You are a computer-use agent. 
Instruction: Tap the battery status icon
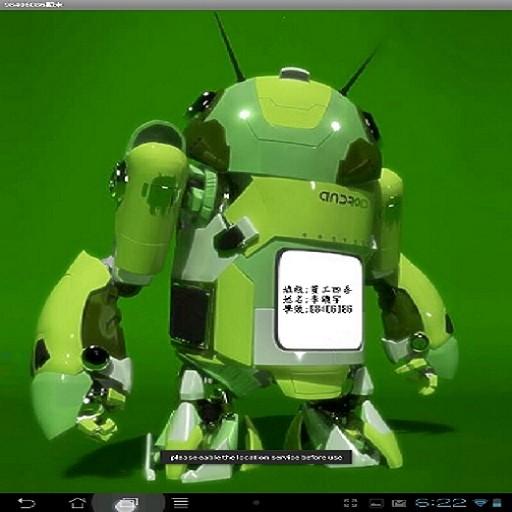(497, 503)
